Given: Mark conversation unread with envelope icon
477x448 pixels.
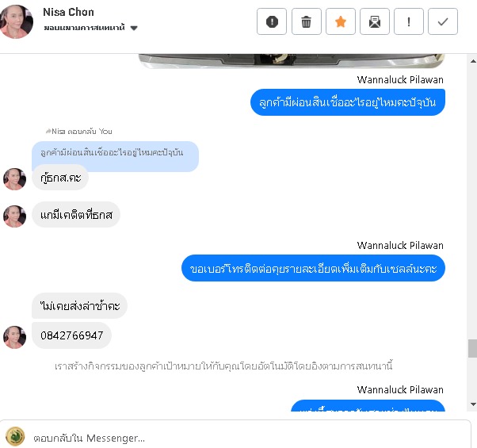Looking at the screenshot, I should pos(375,21).
